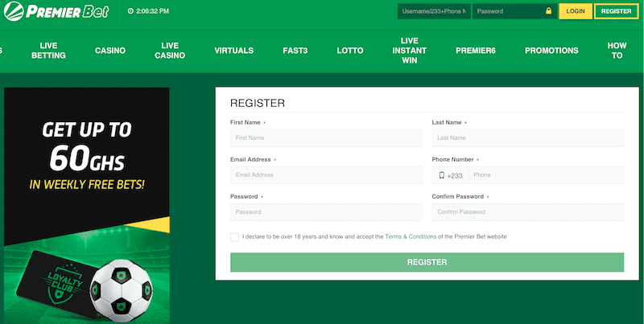Open the Live Betting menu

pos(48,51)
